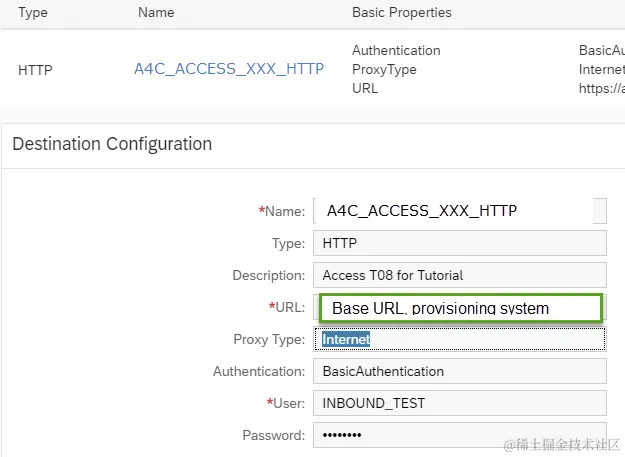Click the Destination Configuration heading
625x457 pixels.
pyautogui.click(x=112, y=144)
